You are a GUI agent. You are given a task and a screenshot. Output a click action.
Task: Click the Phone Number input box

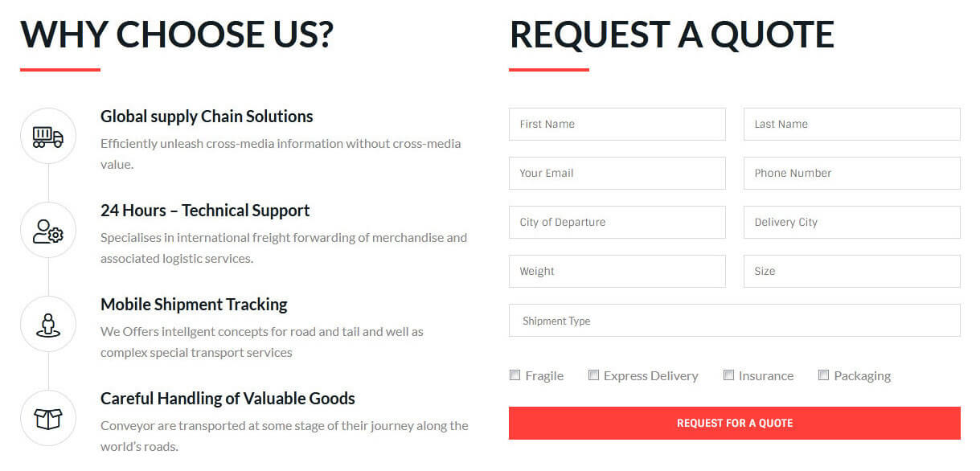tap(851, 174)
